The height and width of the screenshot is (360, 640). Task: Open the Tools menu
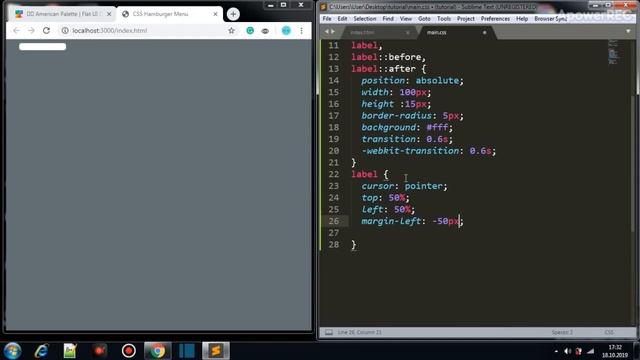[444, 19]
